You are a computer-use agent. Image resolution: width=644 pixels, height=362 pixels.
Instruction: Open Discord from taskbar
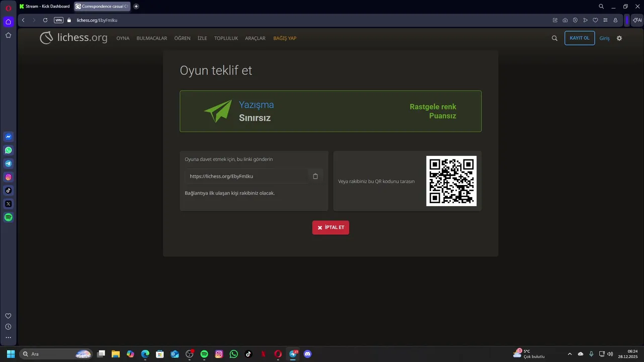(308, 354)
